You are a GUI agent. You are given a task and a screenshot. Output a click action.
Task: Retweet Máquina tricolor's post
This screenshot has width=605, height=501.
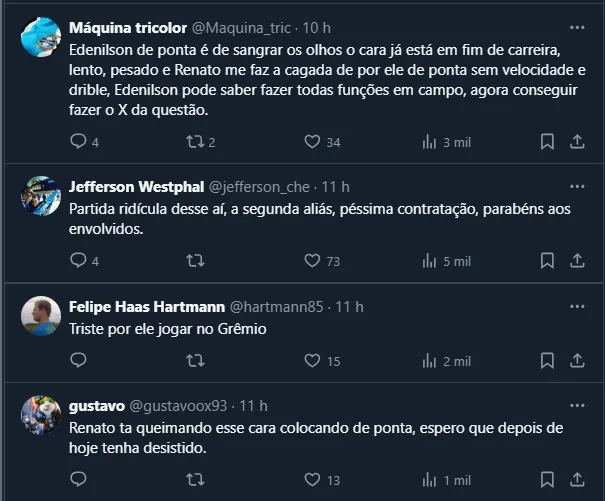click(x=196, y=142)
